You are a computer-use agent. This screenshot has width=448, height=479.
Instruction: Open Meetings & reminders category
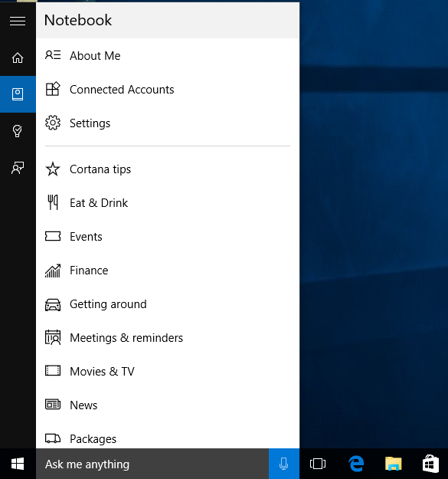pos(168,337)
